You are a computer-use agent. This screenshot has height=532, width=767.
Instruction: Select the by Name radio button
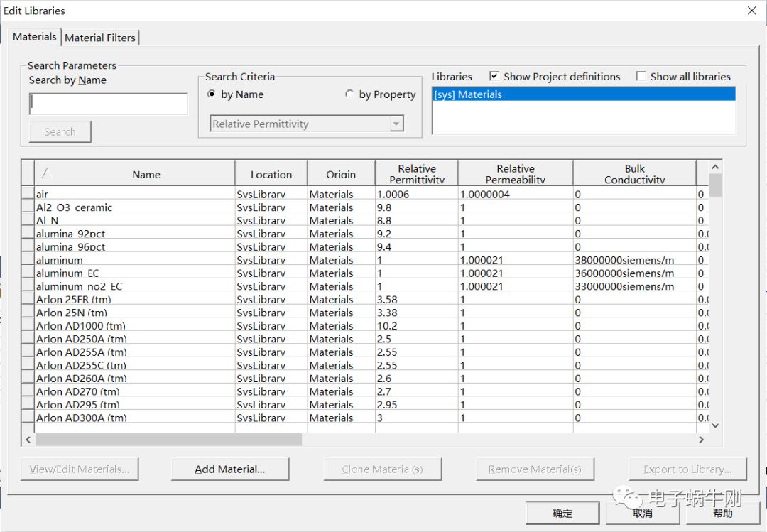point(212,94)
